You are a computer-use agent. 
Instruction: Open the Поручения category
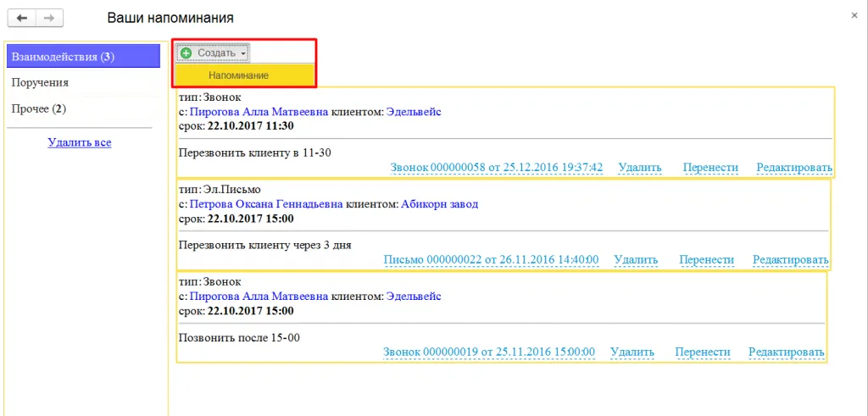pyautogui.click(x=40, y=83)
